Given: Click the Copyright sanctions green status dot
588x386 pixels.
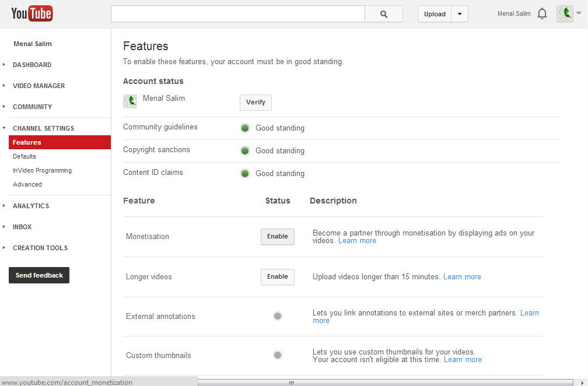Looking at the screenshot, I should point(245,150).
